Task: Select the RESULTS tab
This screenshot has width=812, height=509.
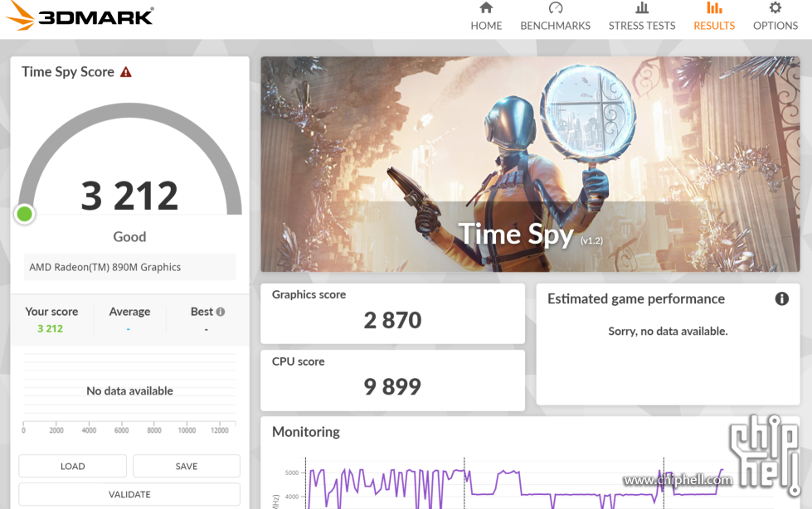Action: coord(714,26)
